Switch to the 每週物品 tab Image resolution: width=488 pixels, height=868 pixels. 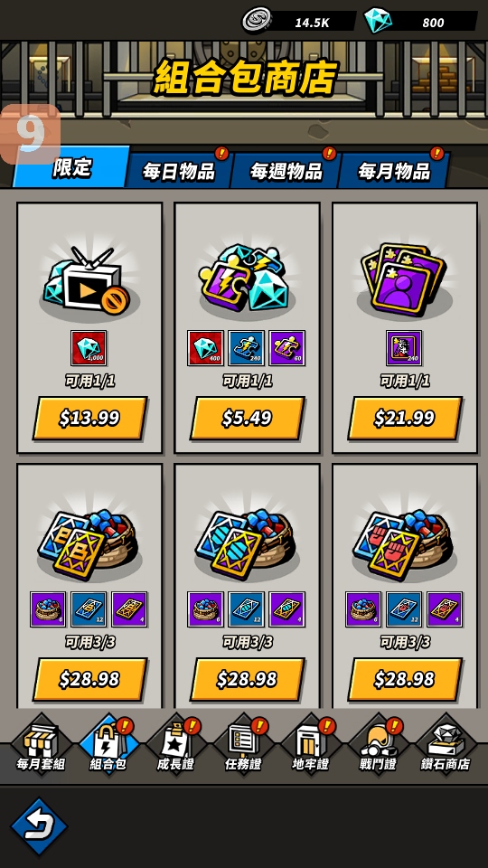tap(286, 171)
